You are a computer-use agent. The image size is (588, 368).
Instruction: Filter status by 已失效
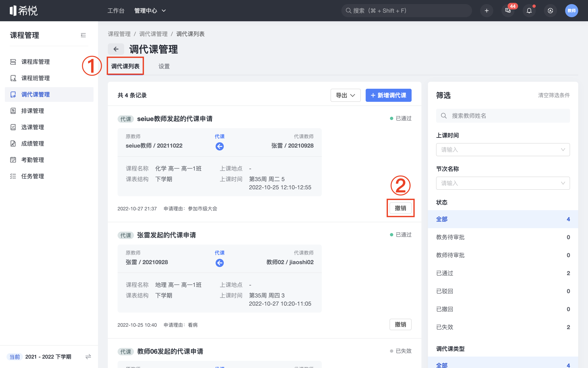pos(503,327)
